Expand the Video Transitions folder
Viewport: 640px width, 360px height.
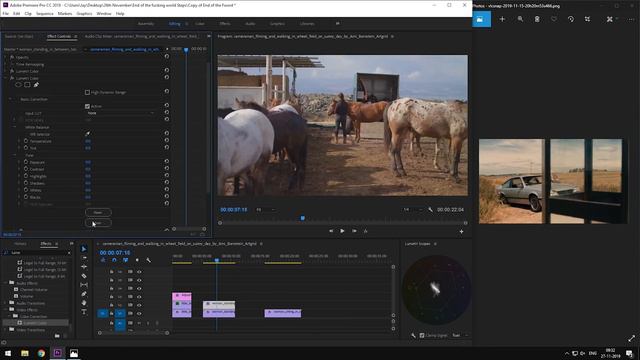coord(6,329)
